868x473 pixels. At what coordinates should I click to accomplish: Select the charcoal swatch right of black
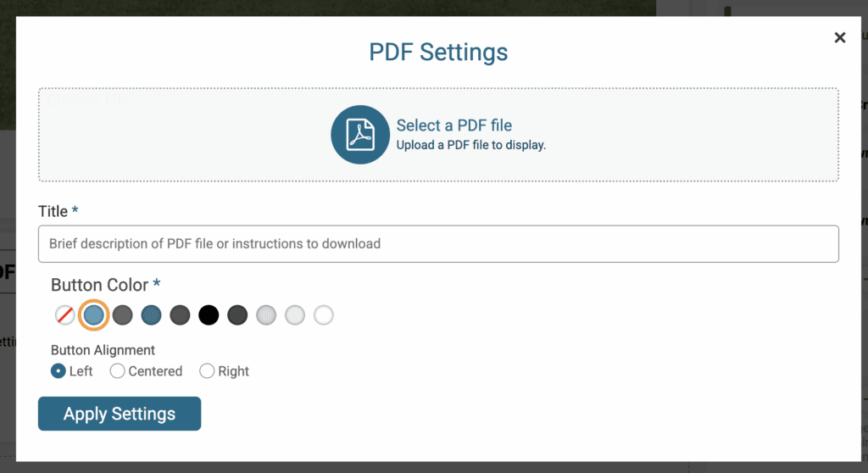pos(237,315)
